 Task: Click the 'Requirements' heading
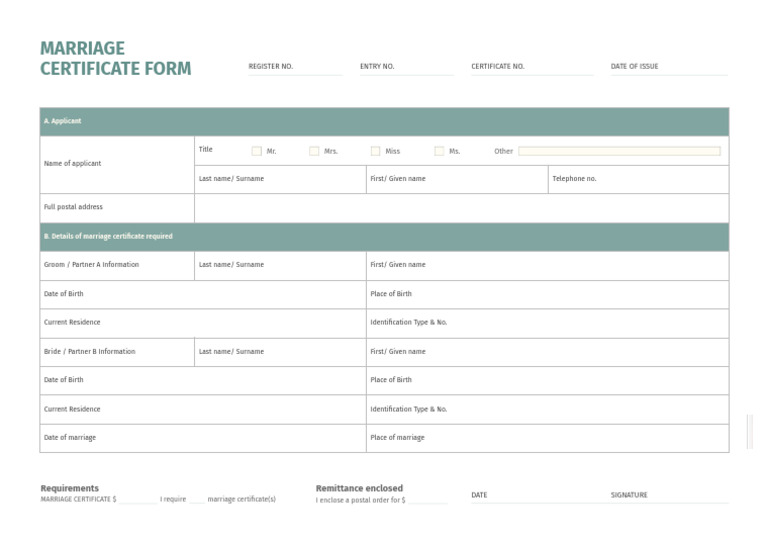(70, 488)
